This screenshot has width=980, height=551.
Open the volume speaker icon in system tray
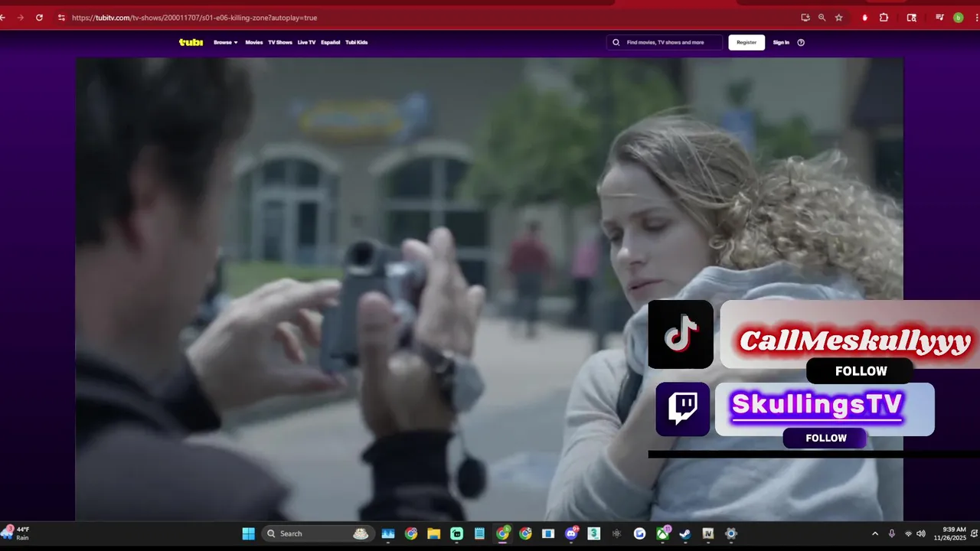[921, 533]
